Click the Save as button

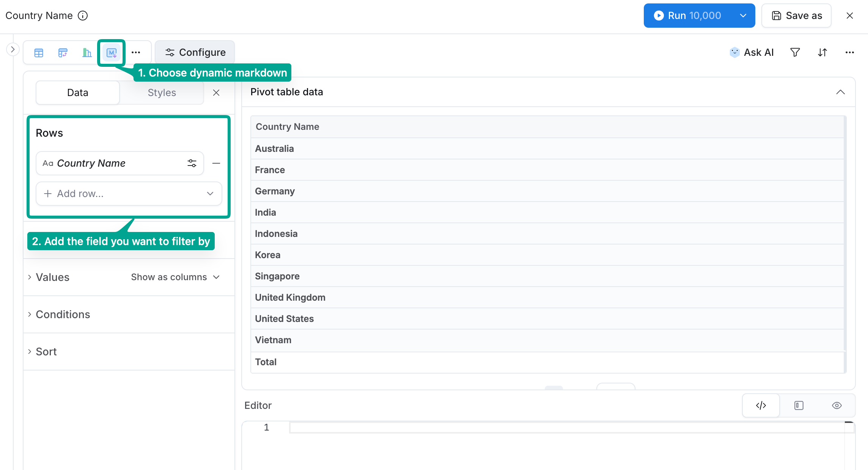[796, 16]
